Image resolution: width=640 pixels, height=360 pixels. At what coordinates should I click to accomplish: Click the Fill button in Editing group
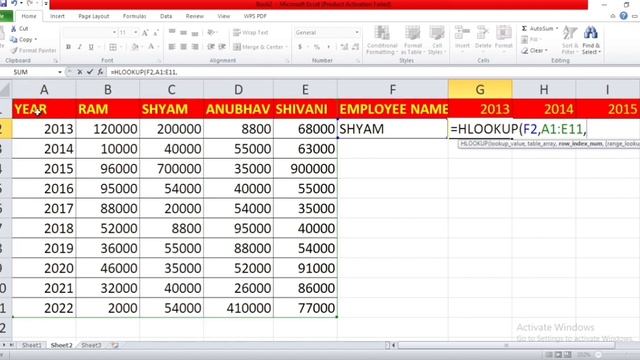[x=530, y=40]
